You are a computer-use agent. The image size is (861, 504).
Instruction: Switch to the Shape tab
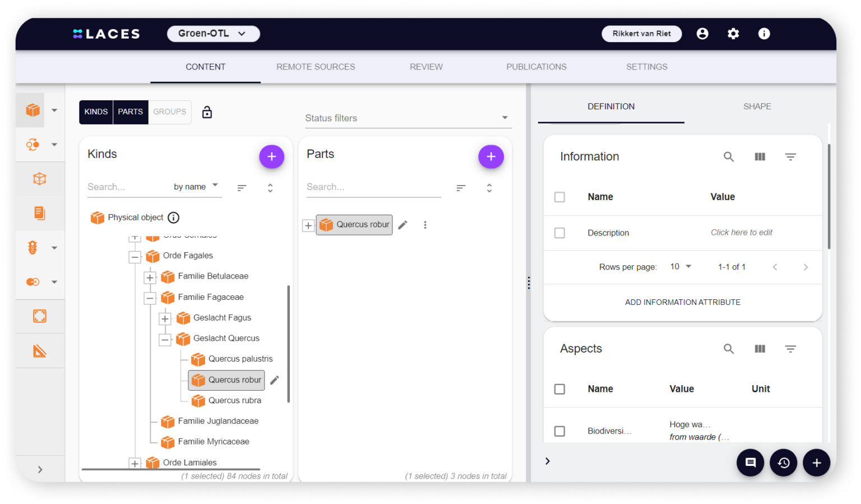[x=757, y=107]
